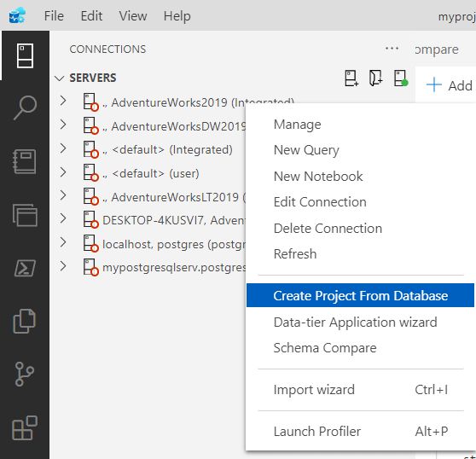Select Refresh in context menu
Screen dimensions: 476x459
360,253
